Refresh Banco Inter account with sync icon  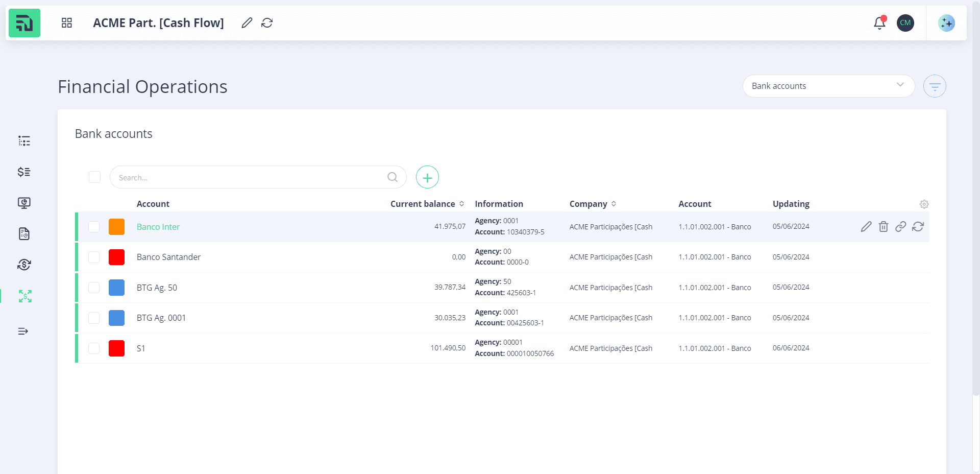[918, 227]
